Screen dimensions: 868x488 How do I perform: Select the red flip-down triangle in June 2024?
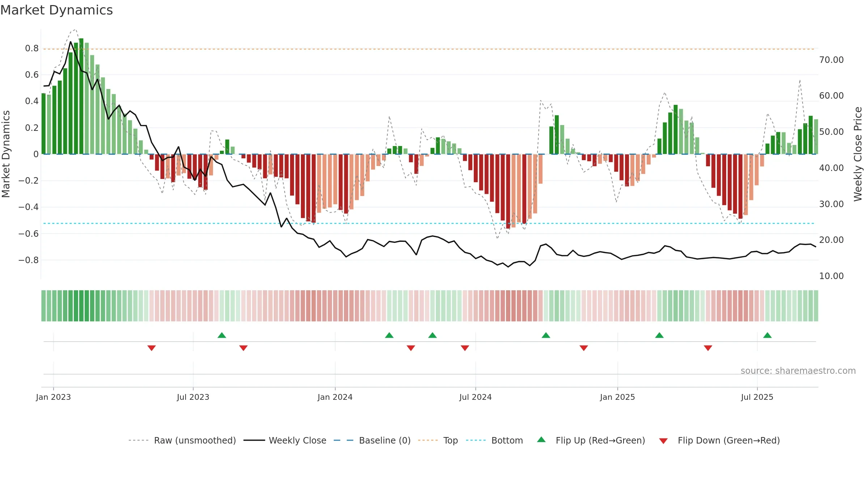click(x=465, y=348)
